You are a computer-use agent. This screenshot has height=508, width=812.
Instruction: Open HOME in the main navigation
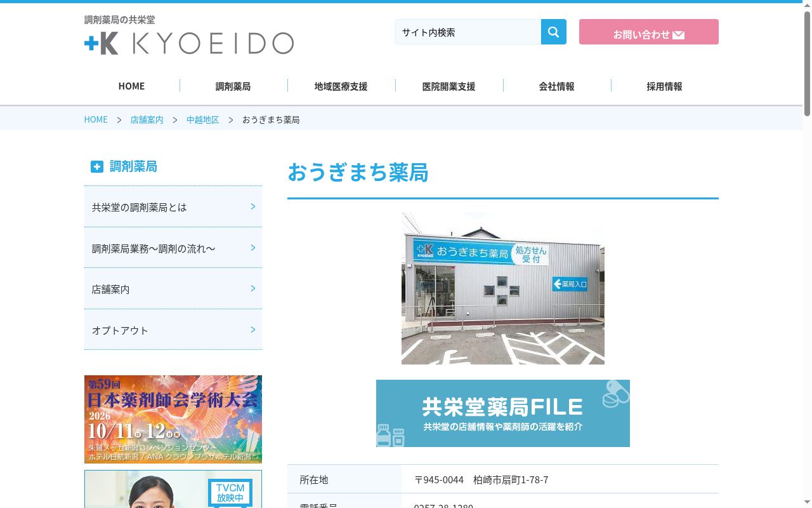point(131,86)
